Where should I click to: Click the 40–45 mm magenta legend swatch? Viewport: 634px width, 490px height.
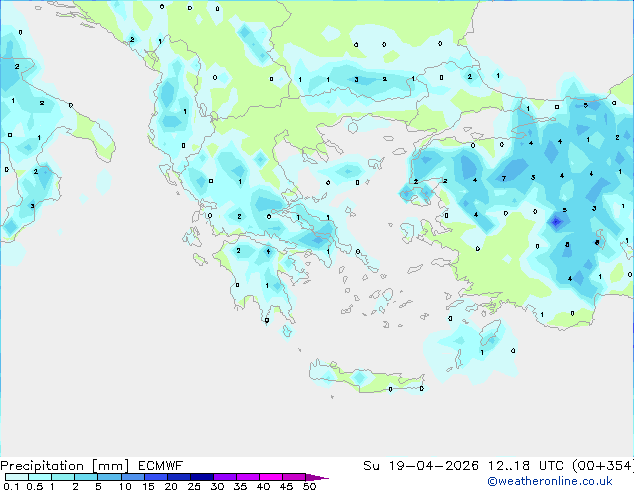pyautogui.click(x=271, y=477)
